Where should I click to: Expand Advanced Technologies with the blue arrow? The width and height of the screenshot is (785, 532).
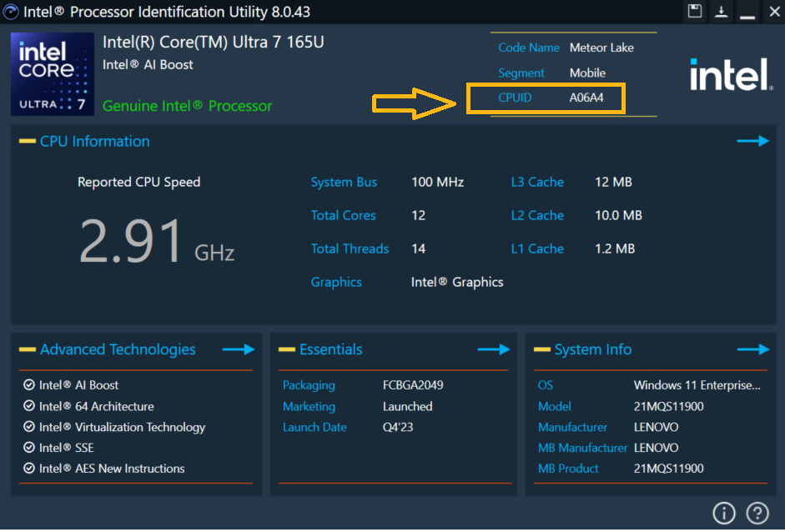pyautogui.click(x=239, y=349)
